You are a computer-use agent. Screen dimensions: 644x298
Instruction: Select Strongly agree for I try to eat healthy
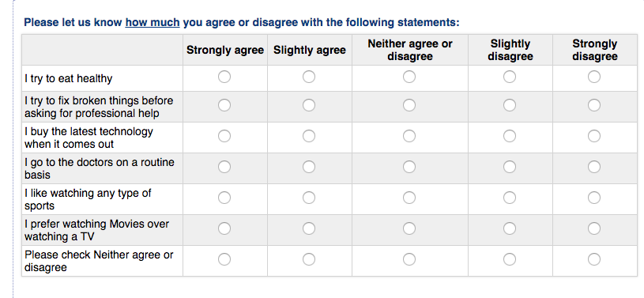tap(224, 77)
